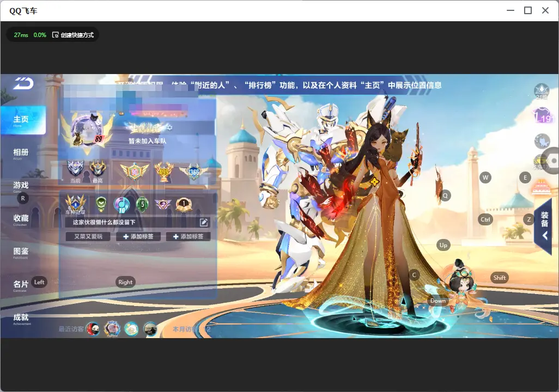Open the third recent visitor avatar
Viewport: 559px width, 392px height.
click(x=131, y=329)
